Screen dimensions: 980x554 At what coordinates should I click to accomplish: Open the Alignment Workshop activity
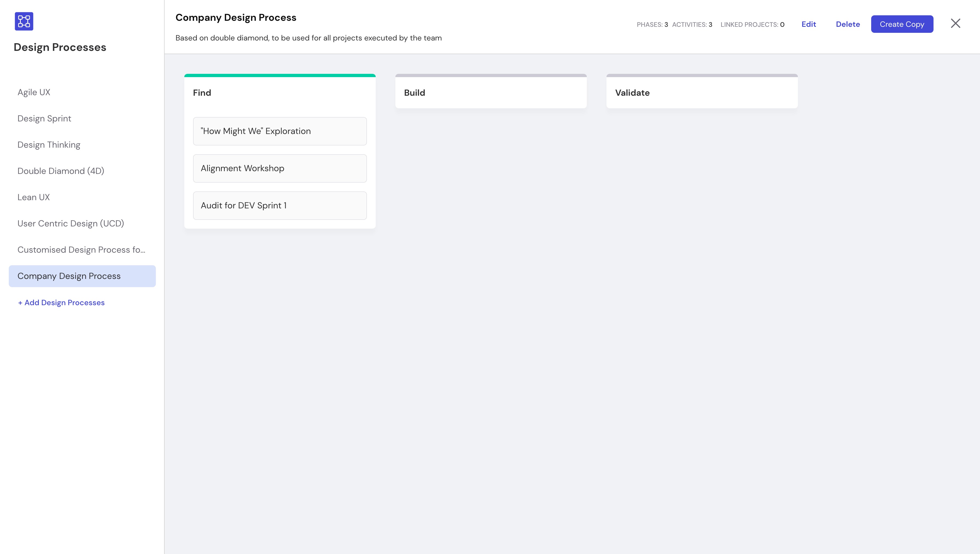point(280,168)
